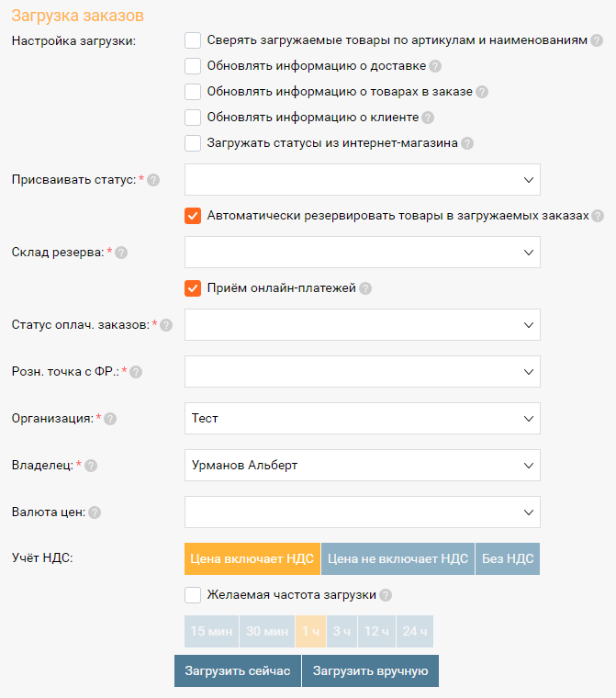
Task: Click help icon for Желаемая частота загрузки
Action: (386, 595)
